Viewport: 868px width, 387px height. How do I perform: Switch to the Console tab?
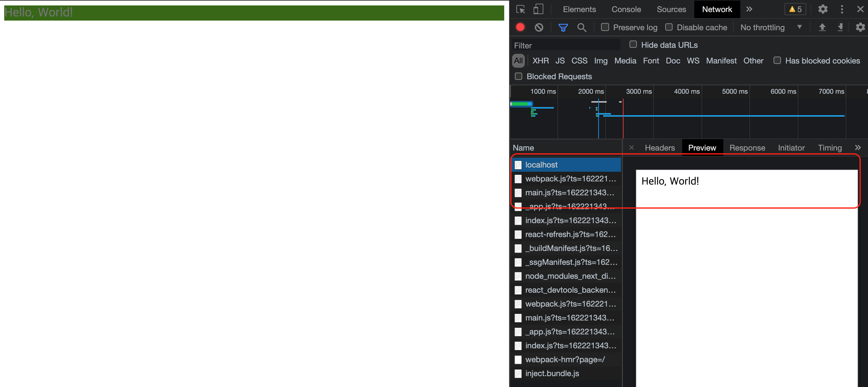pyautogui.click(x=626, y=9)
